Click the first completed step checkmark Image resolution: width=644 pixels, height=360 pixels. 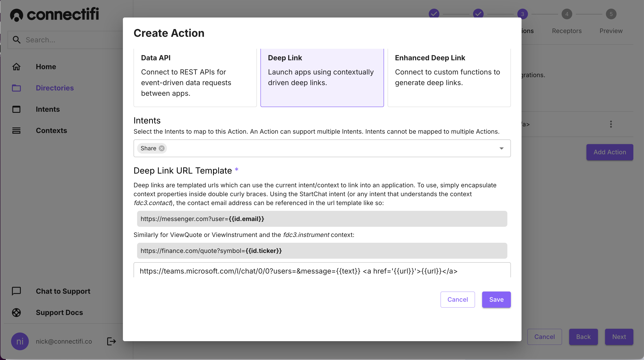pyautogui.click(x=434, y=14)
